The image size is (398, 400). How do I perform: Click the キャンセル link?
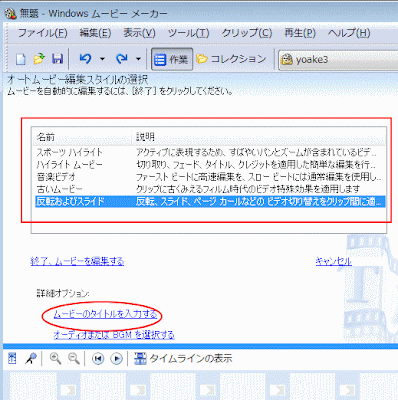click(x=333, y=261)
